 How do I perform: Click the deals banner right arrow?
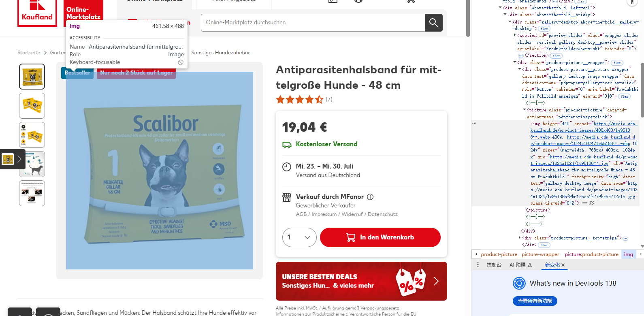tap(436, 281)
